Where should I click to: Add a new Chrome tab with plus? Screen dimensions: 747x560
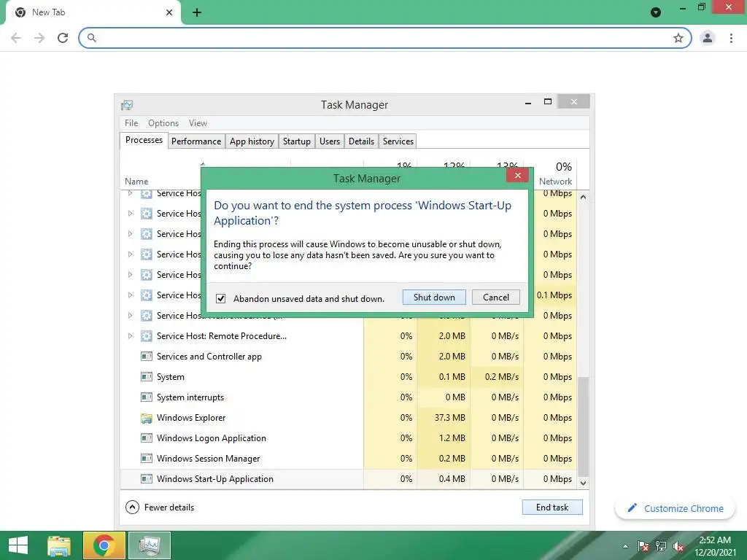[197, 12]
